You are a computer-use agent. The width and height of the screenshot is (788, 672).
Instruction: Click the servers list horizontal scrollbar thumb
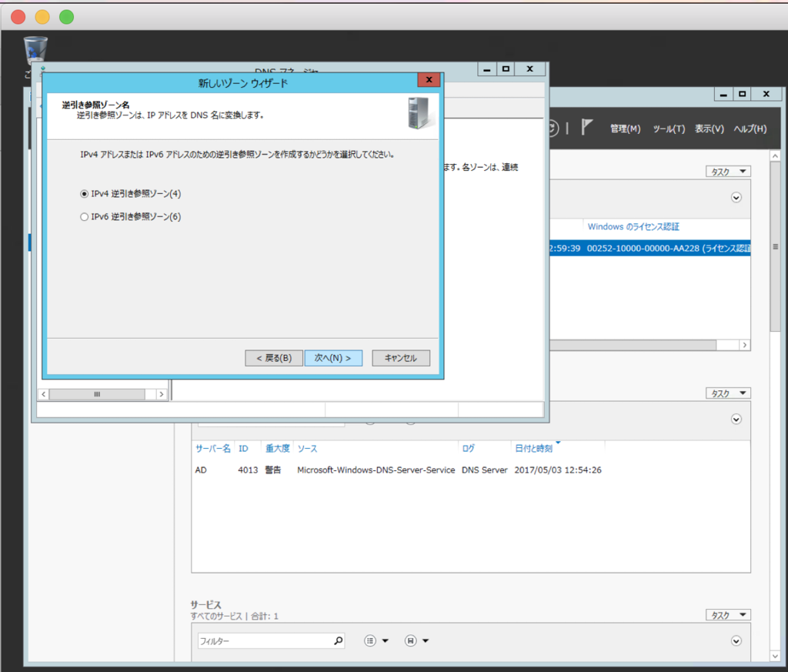[633, 345]
